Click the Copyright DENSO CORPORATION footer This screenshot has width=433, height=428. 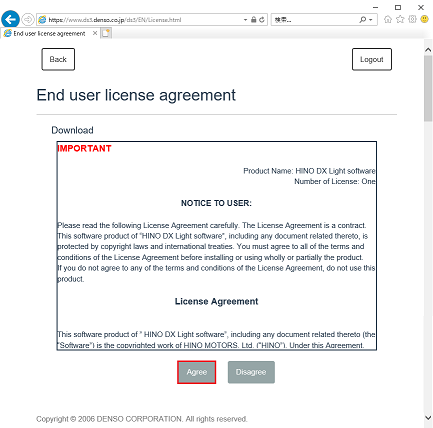coord(142,419)
